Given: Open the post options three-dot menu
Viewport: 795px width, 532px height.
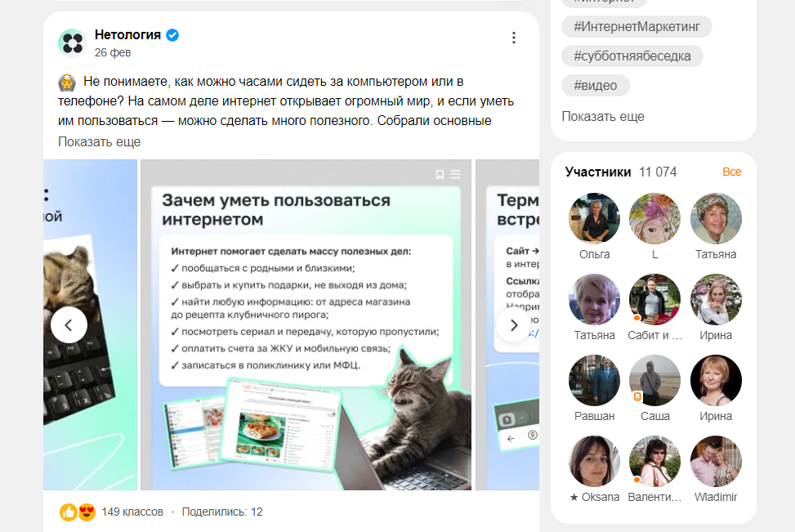Looking at the screenshot, I should click(514, 38).
